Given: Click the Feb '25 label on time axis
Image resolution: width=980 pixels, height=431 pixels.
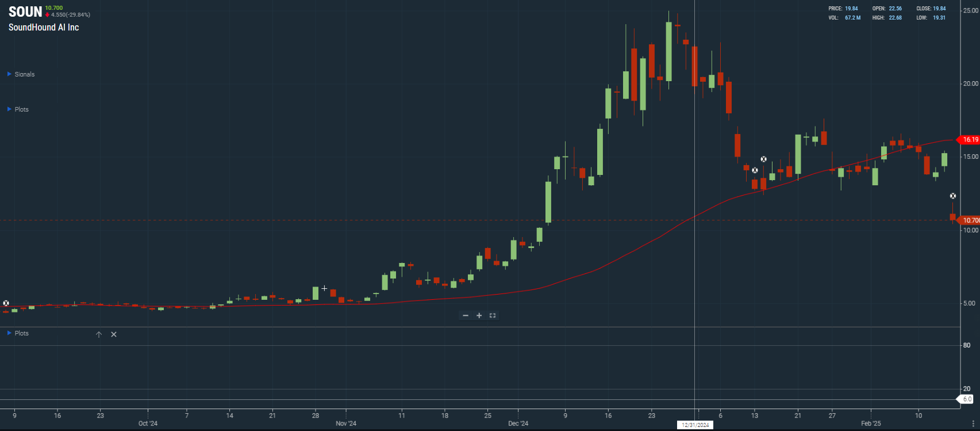Looking at the screenshot, I should [871, 424].
